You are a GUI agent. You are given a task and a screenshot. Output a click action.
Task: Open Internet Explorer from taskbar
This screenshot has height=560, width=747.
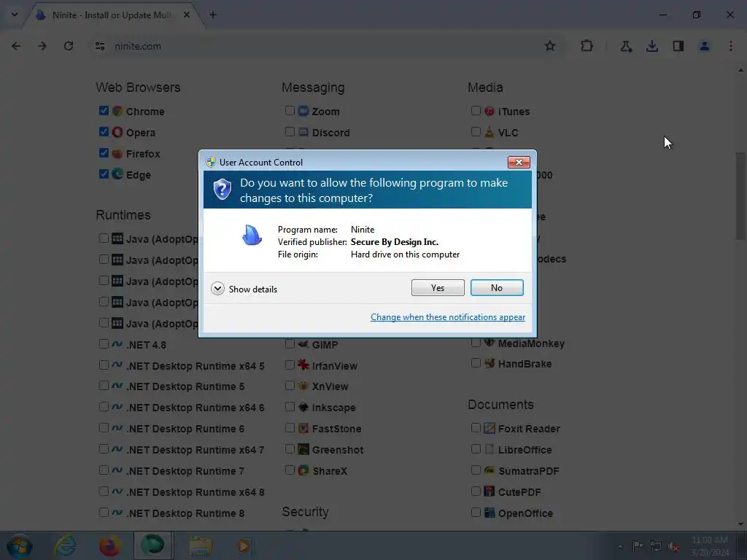pos(65,545)
